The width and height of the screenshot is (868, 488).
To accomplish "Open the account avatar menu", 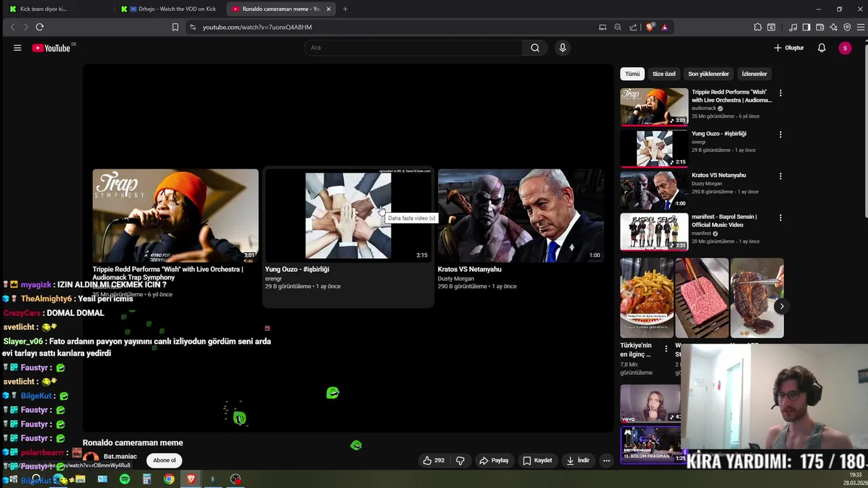I will coord(845,47).
